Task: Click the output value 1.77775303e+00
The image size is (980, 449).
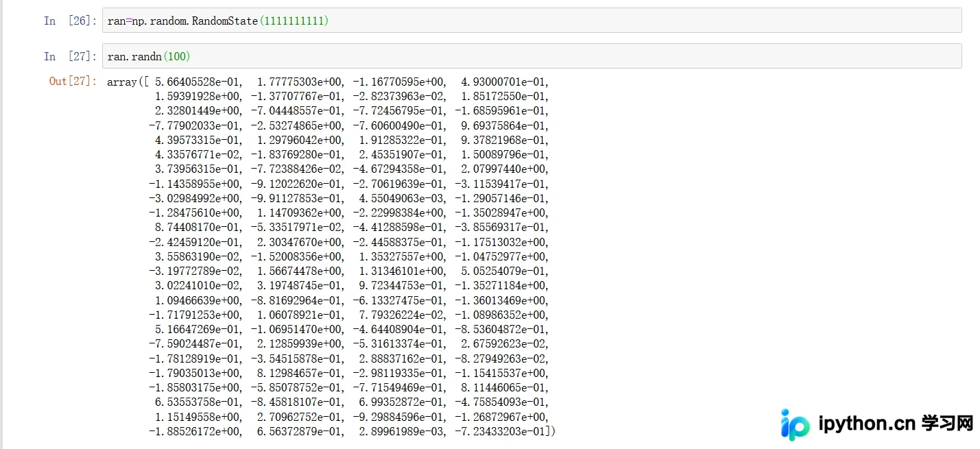Action: [300, 82]
